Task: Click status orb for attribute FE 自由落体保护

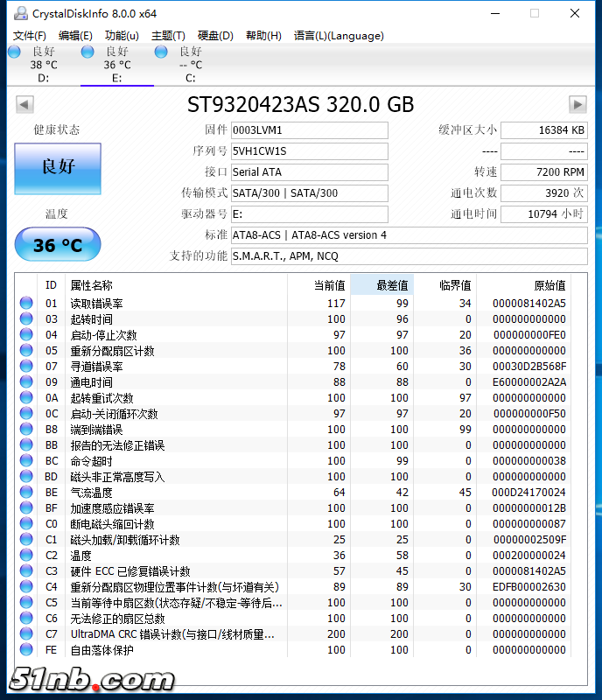Action: [x=26, y=650]
